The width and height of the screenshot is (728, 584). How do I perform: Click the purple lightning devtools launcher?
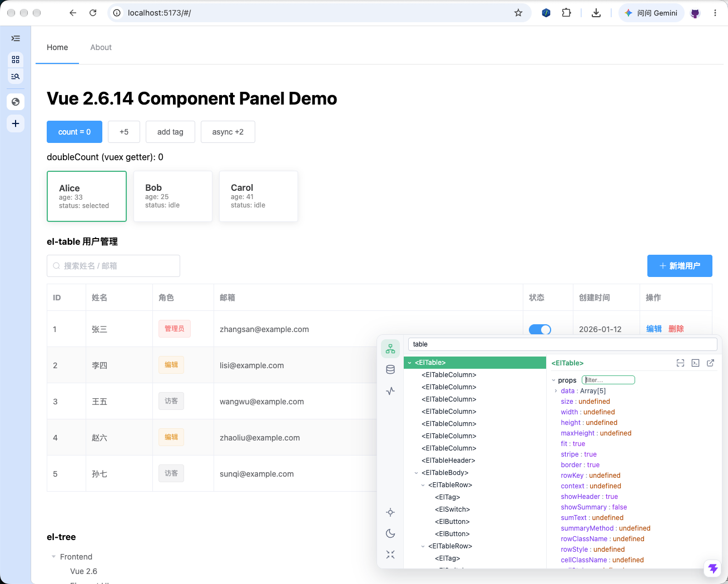(713, 568)
